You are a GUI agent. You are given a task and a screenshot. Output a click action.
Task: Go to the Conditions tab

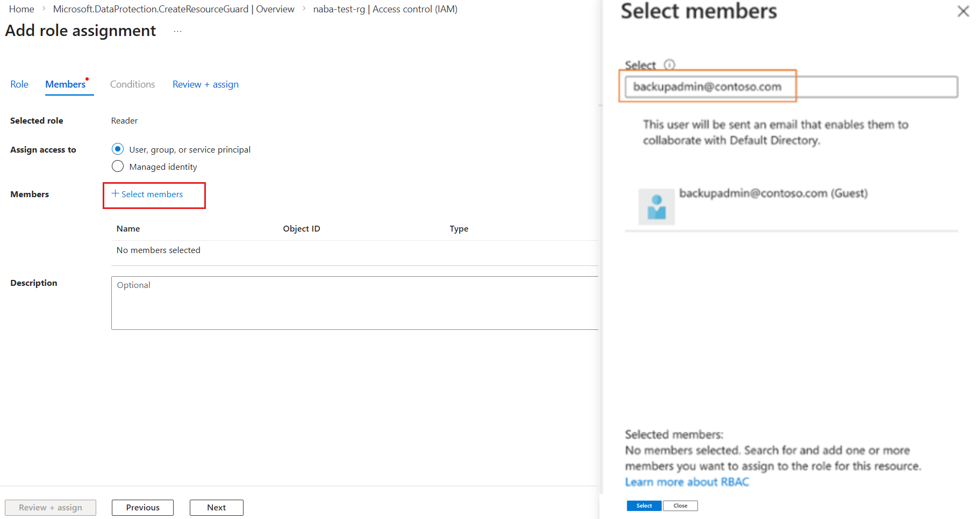(x=132, y=84)
